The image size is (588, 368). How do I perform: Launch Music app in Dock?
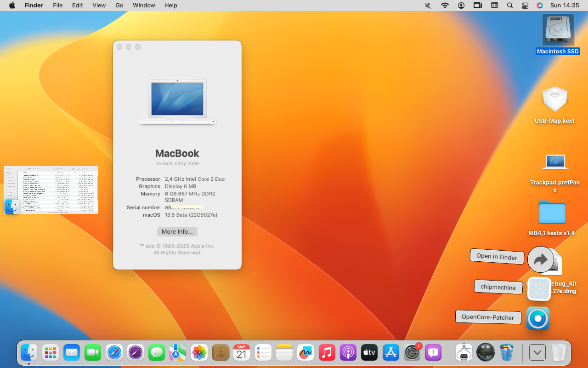[x=327, y=353]
